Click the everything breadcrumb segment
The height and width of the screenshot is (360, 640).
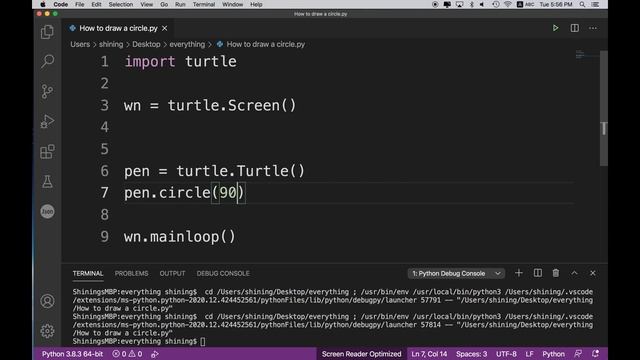[187, 44]
